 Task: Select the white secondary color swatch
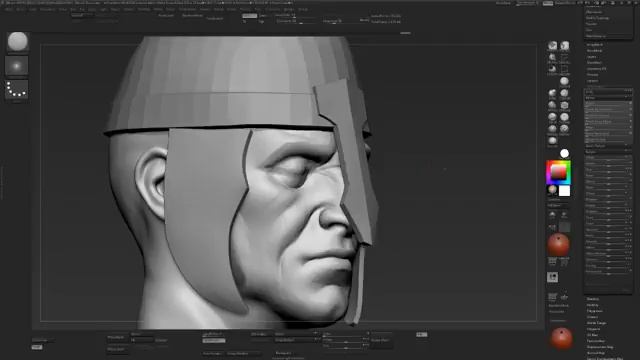(x=564, y=191)
